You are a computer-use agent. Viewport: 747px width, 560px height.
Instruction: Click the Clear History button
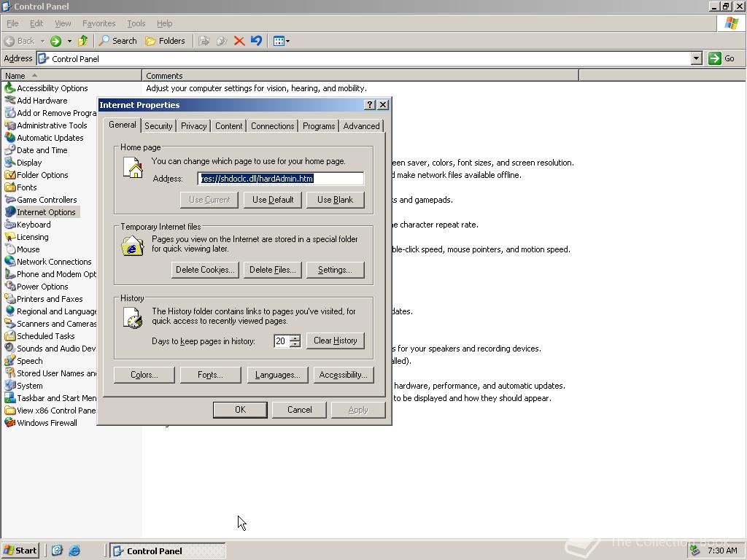click(336, 341)
